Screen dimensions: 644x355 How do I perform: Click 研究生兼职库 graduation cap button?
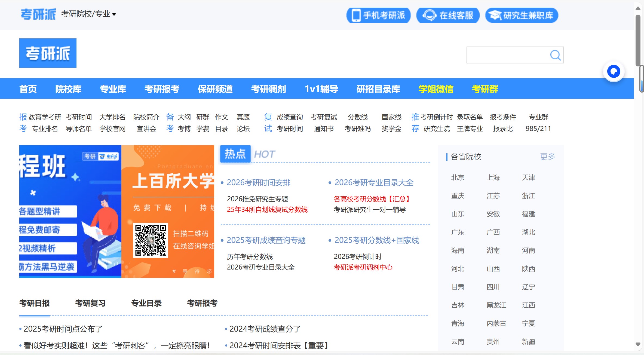point(522,15)
